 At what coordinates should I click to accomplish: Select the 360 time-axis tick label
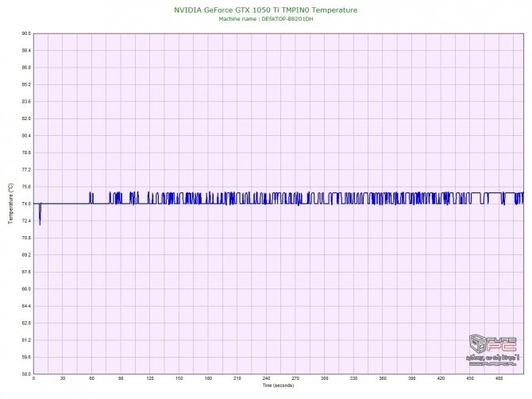pos(383,378)
